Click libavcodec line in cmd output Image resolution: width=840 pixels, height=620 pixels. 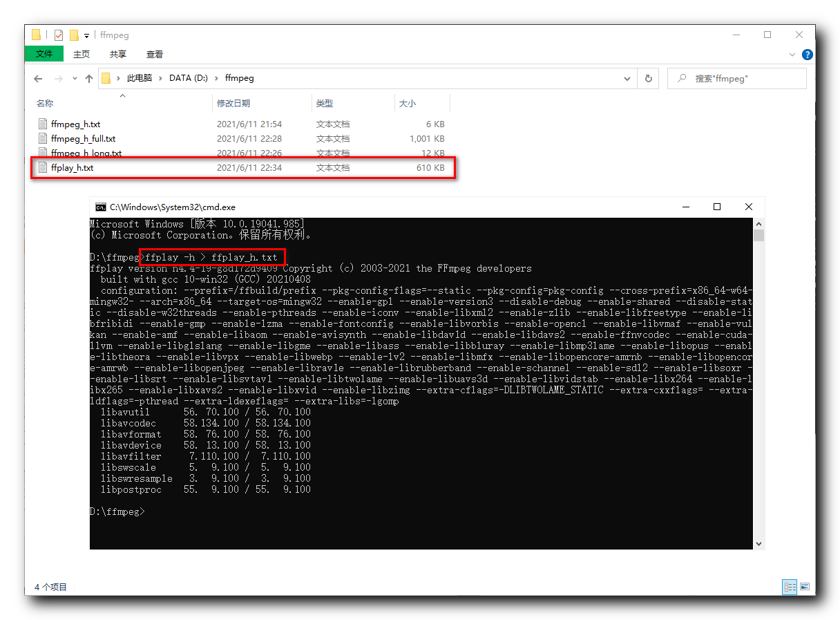[206, 423]
